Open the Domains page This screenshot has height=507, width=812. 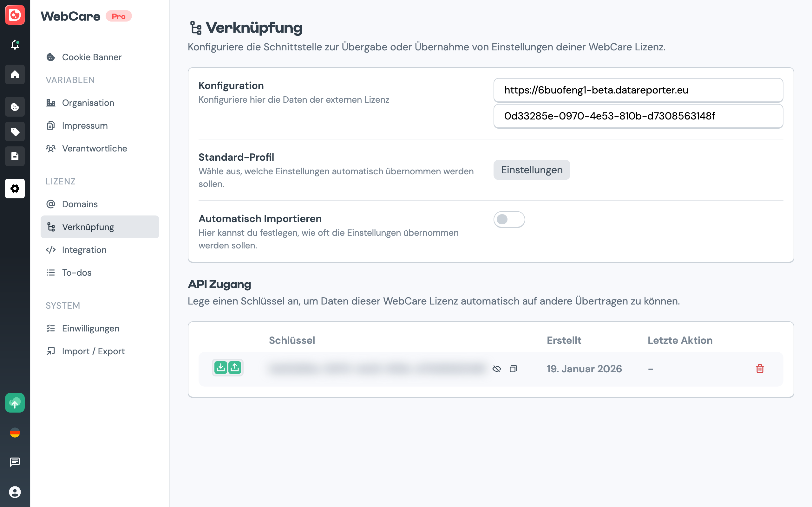coord(80,204)
